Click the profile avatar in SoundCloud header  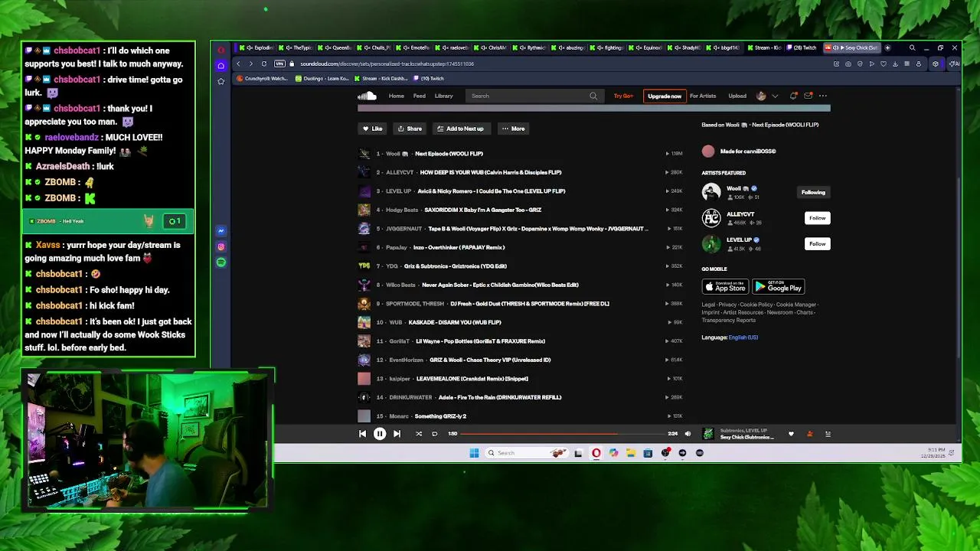tap(761, 96)
